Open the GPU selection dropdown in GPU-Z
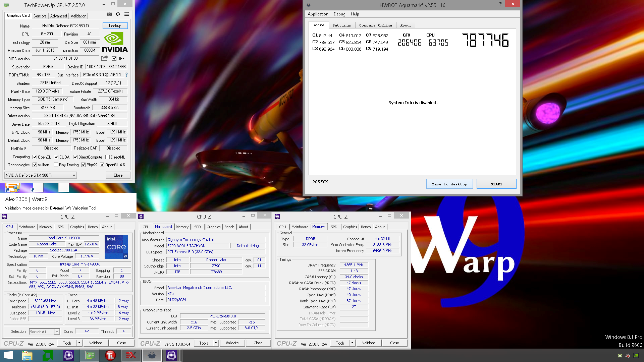This screenshot has height=362, width=644. click(40, 175)
